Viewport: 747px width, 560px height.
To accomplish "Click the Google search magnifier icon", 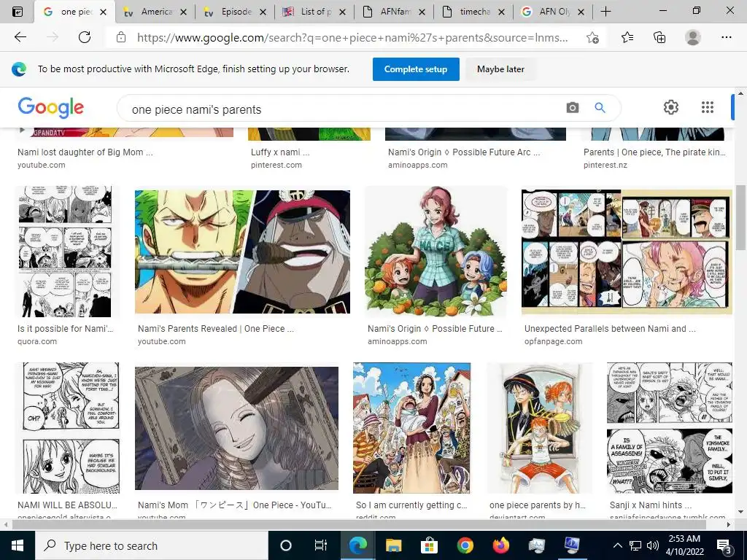I will tap(600, 108).
